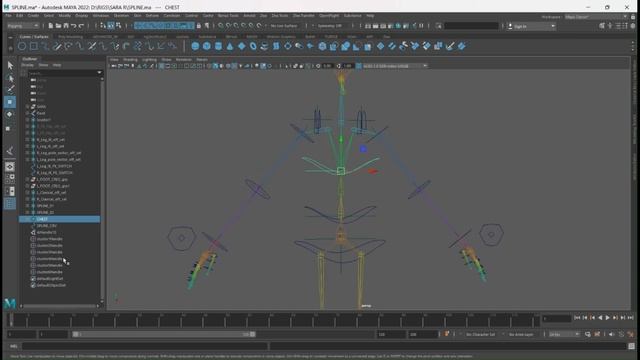Click the No Anim Layer button
Viewport: 640px width, 360px height.
coord(521,334)
